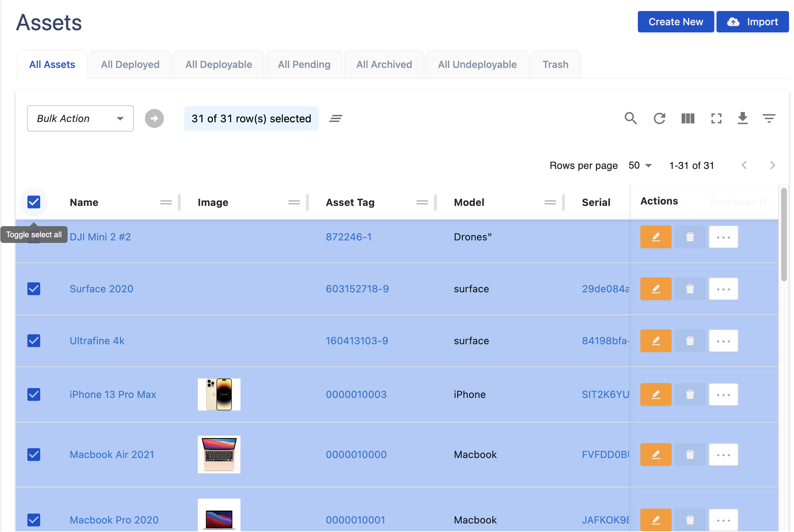Open the show/hide columns icon

(688, 118)
